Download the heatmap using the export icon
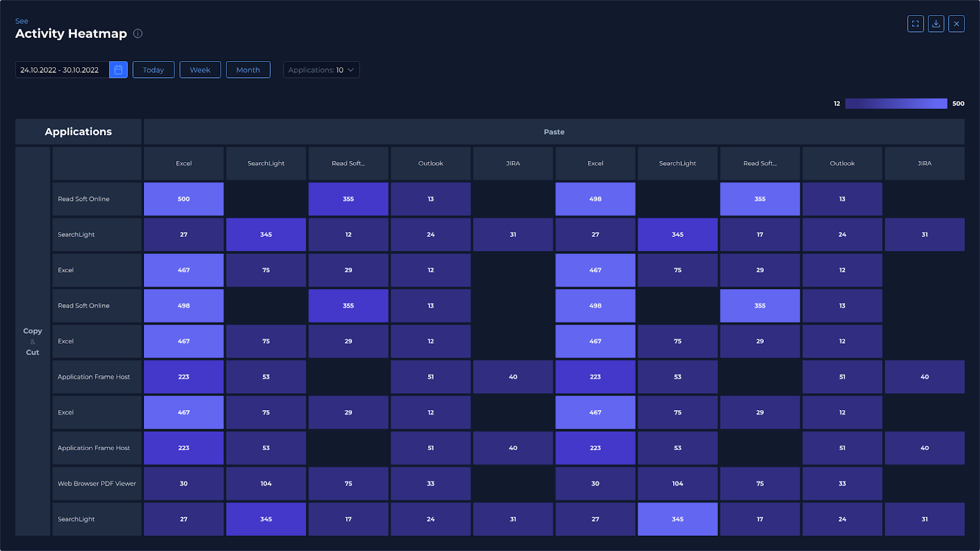Image resolution: width=980 pixels, height=551 pixels. coord(936,24)
